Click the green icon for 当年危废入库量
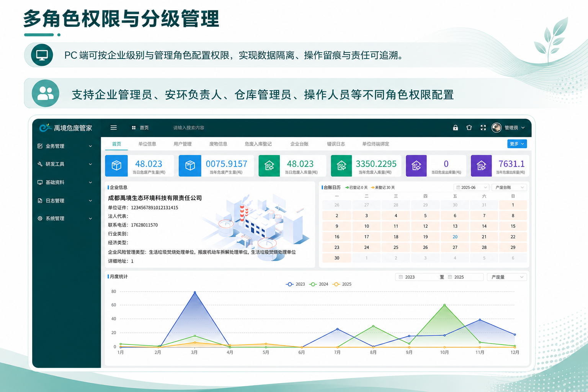Viewport: 588px width, 392px height. point(341,166)
